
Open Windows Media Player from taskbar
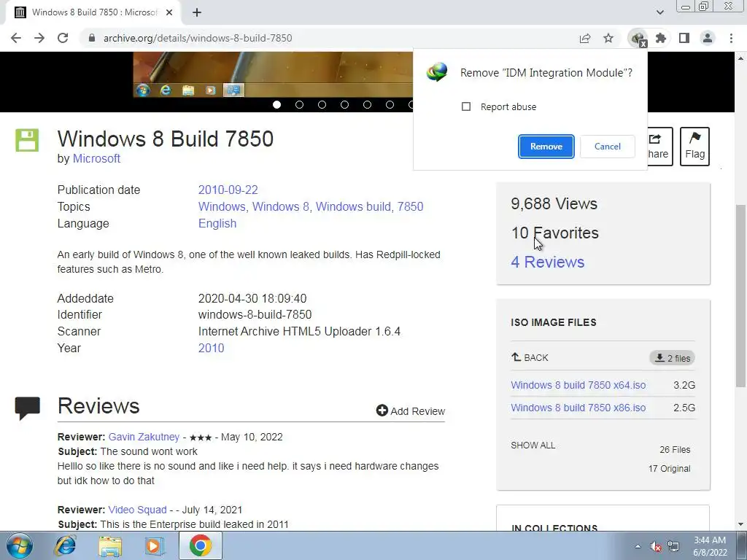[154, 545]
